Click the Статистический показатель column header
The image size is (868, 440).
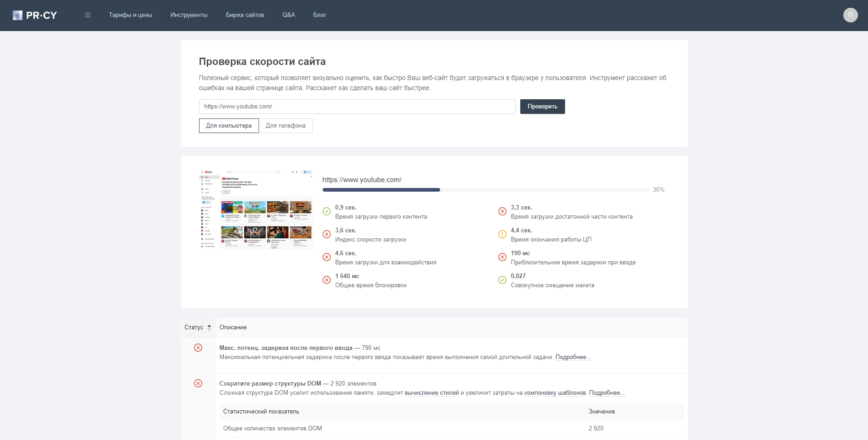261,412
